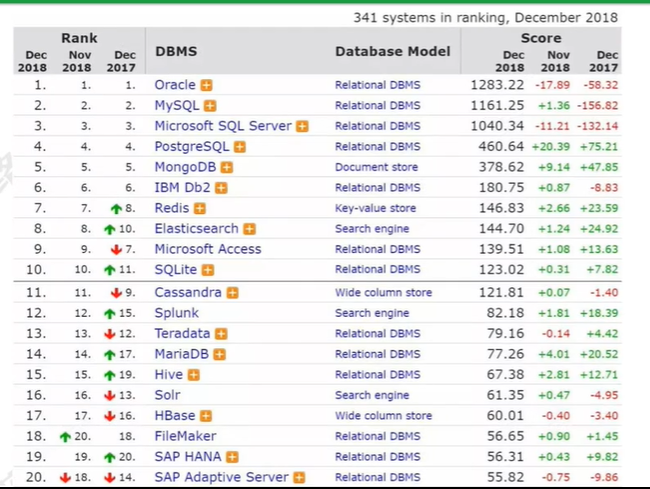Select the score change -156.82
This screenshot has height=489, width=650.
click(597, 106)
